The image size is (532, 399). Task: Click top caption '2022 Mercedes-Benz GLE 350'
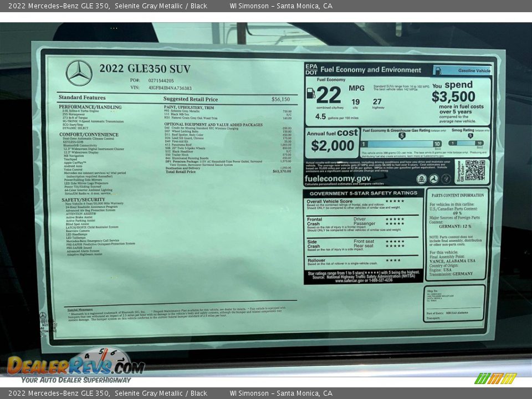59,6
